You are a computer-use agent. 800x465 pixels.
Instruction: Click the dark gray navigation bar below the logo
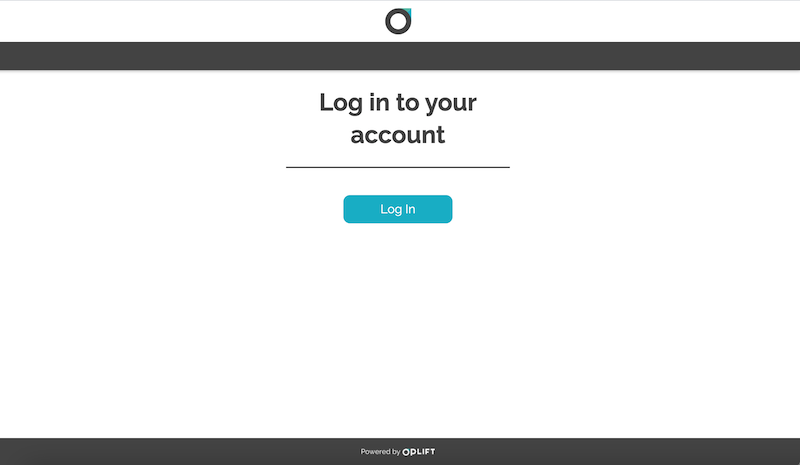pos(400,56)
